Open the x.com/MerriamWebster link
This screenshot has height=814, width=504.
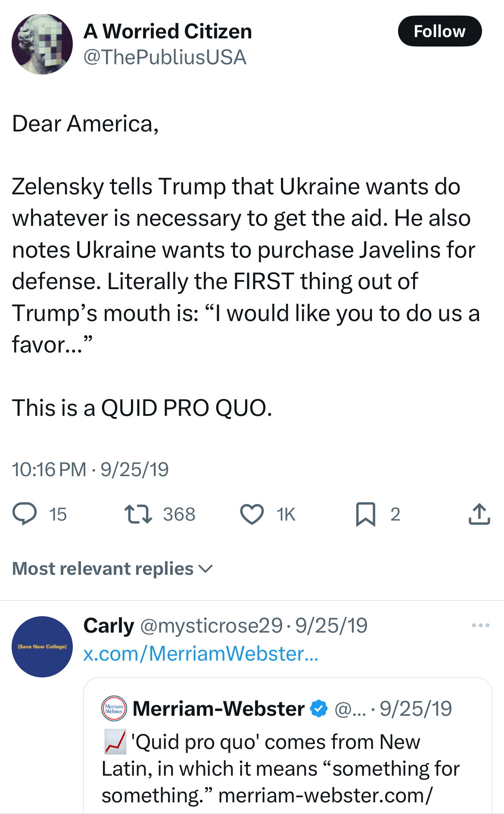201,654
